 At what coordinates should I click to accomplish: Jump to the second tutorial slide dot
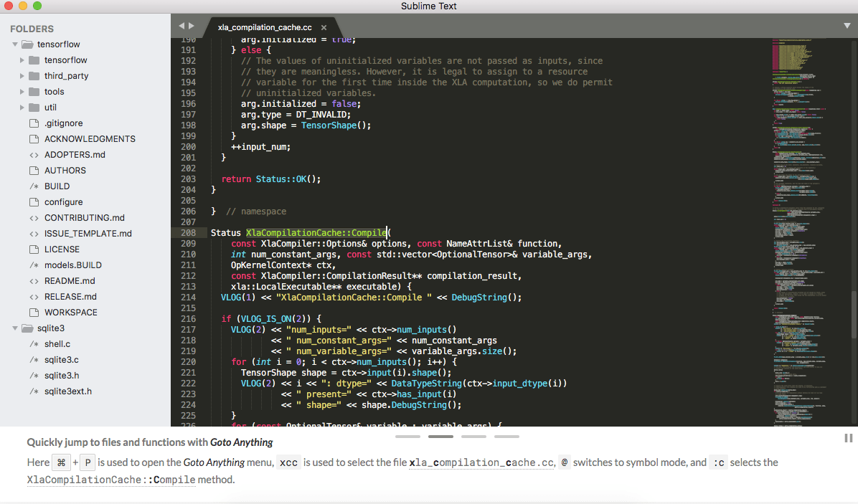click(x=440, y=436)
